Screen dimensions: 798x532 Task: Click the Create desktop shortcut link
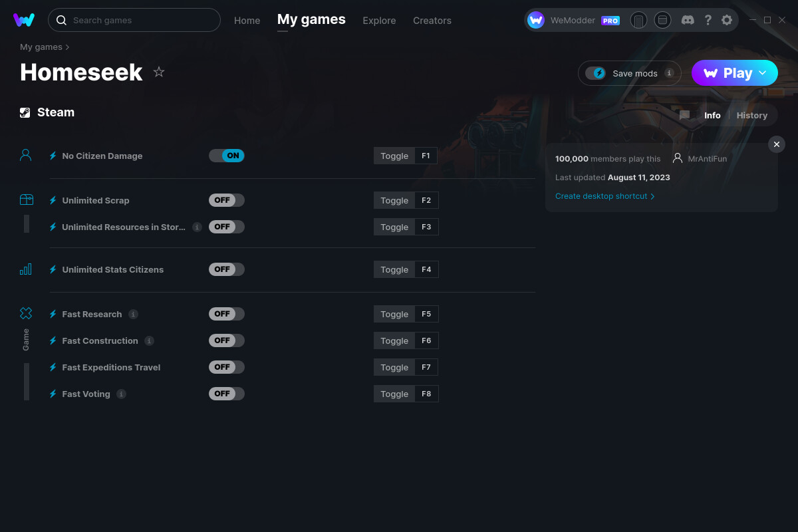coord(602,196)
